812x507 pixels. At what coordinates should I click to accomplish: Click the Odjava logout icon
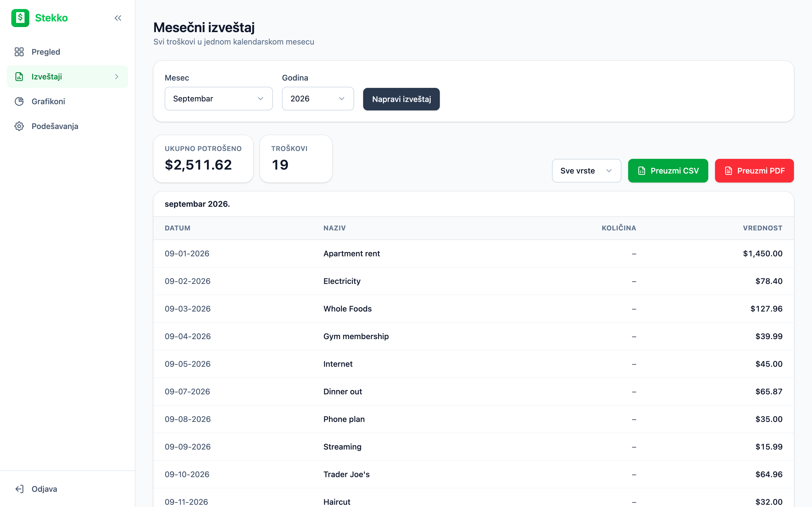pyautogui.click(x=19, y=489)
